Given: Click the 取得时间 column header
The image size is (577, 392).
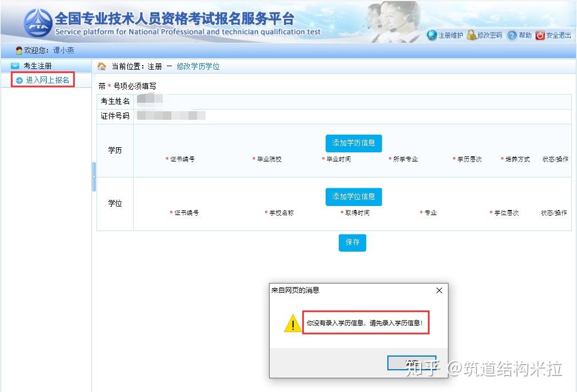Looking at the screenshot, I should tap(357, 213).
